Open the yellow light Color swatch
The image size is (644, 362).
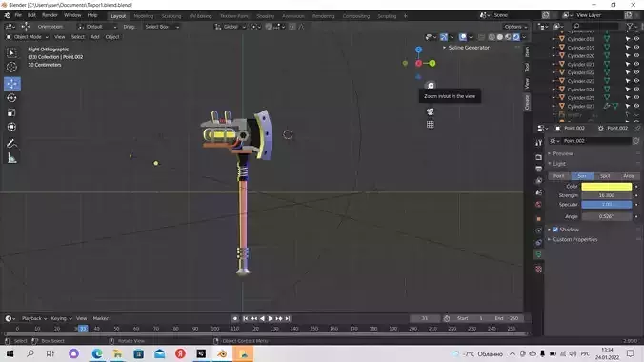tap(606, 187)
